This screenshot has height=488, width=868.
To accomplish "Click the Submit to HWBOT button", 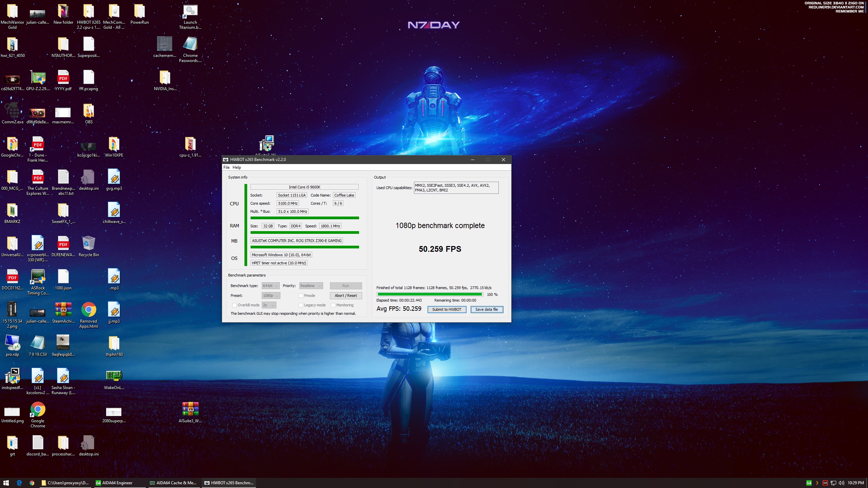I will pos(447,309).
